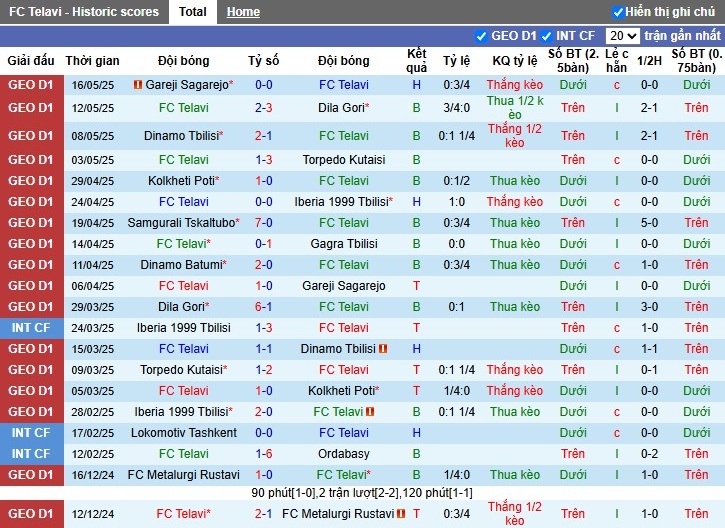Click the Giải đấu column header

tap(31, 61)
